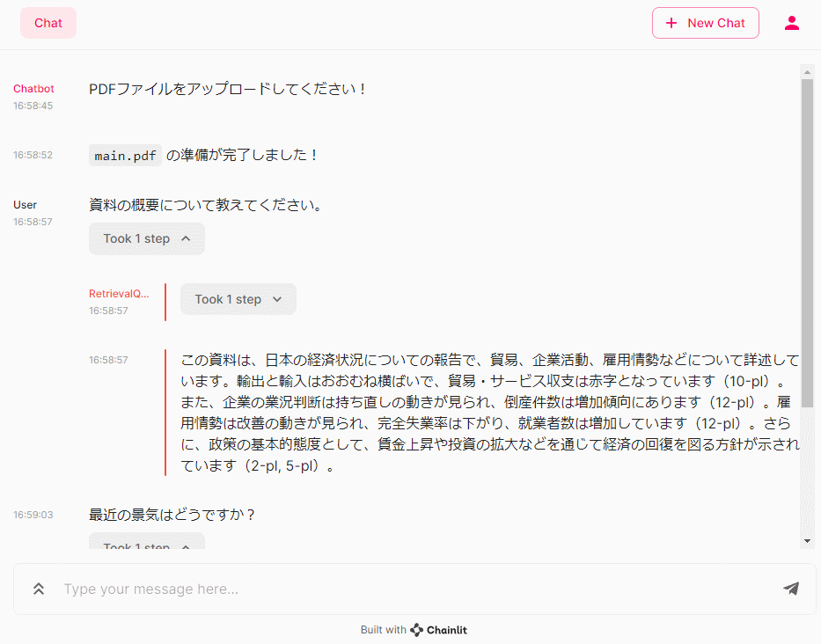Switch to the Chat tab
The width and height of the screenshot is (821, 644).
pyautogui.click(x=48, y=23)
